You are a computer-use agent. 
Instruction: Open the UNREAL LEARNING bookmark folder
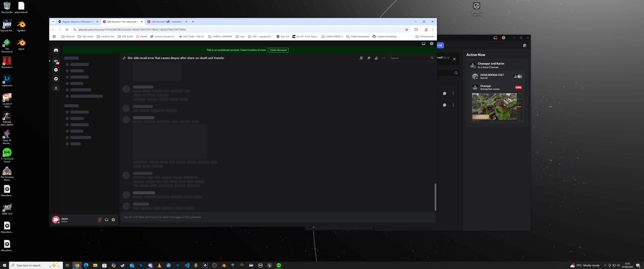219,36
